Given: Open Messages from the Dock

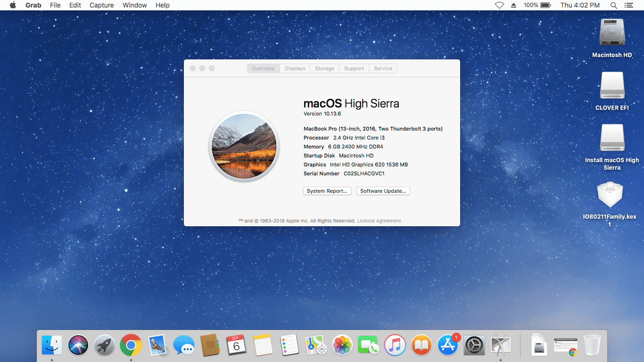Looking at the screenshot, I should click(x=184, y=346).
